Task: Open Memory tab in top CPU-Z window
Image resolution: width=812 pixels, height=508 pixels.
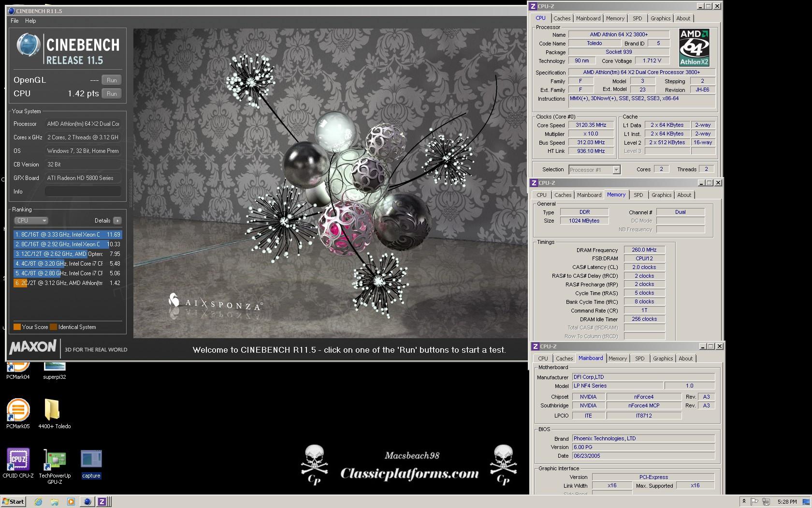Action: tap(615, 18)
